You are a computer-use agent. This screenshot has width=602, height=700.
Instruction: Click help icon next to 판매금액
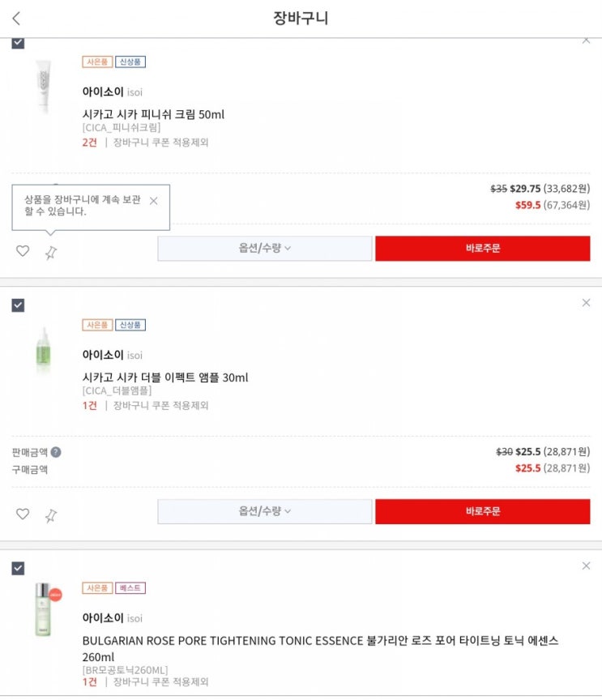56,452
